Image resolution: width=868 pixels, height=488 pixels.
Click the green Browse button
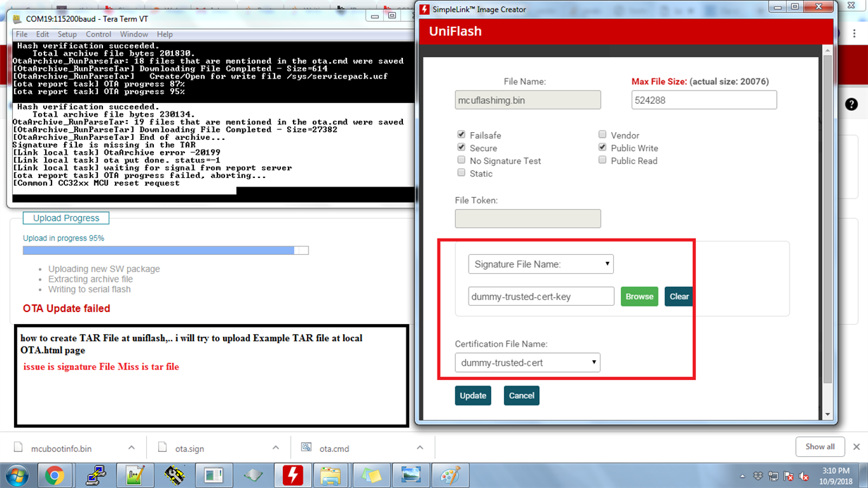tap(639, 297)
